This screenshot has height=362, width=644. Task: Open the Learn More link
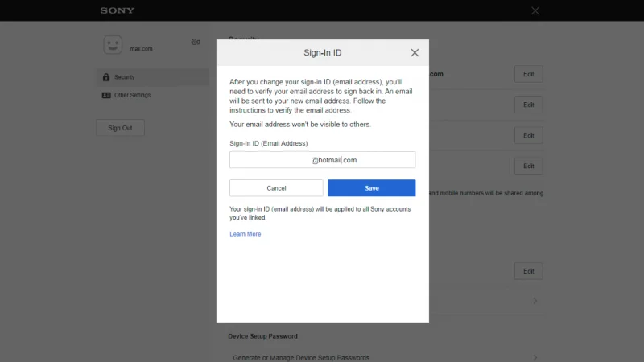tap(246, 234)
